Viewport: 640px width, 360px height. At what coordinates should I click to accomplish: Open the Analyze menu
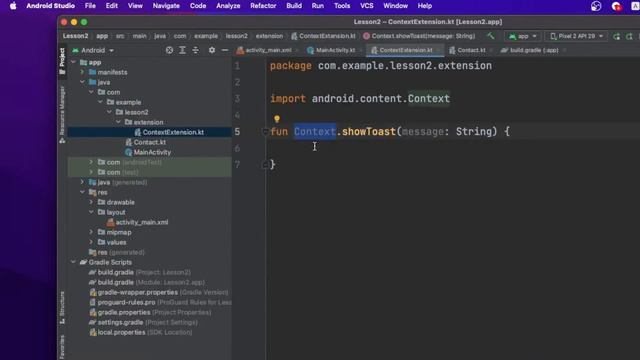point(228,6)
